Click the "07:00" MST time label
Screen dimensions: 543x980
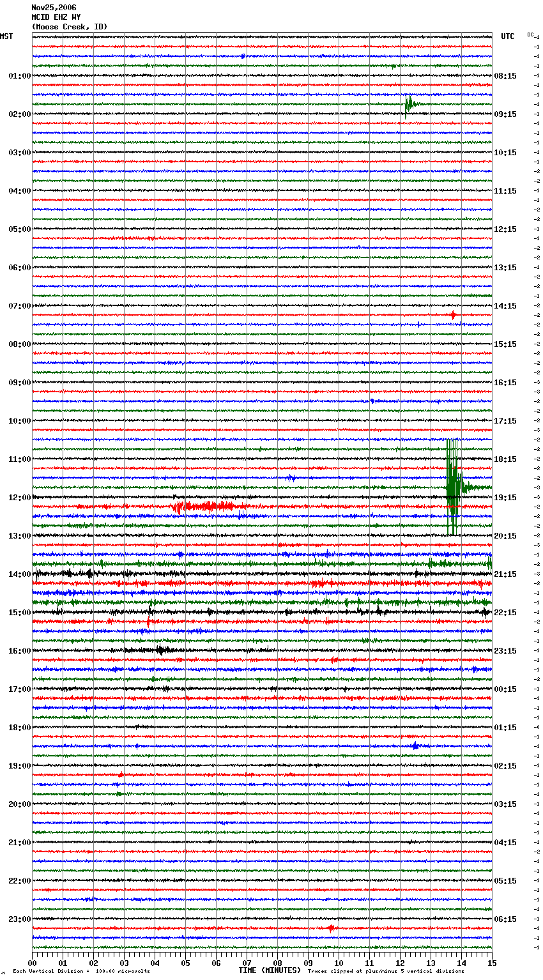[19, 306]
